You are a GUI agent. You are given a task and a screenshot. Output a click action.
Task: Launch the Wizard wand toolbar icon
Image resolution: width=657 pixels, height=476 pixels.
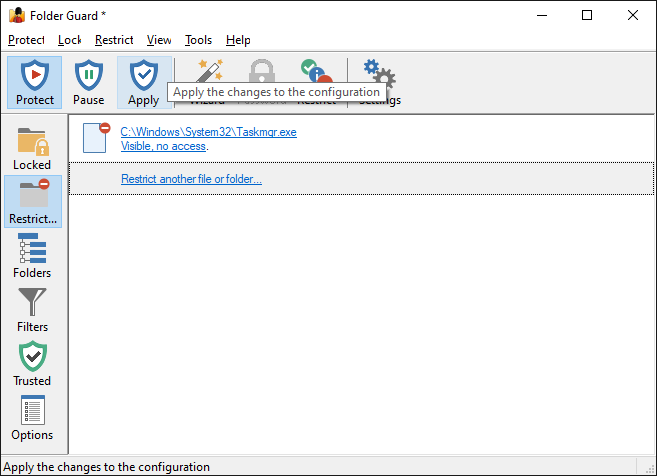click(x=208, y=71)
